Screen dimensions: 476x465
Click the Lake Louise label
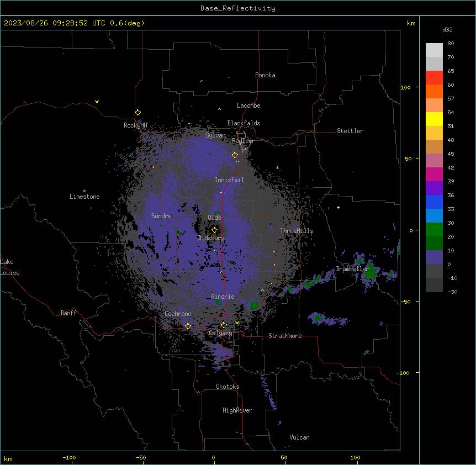tap(10, 267)
